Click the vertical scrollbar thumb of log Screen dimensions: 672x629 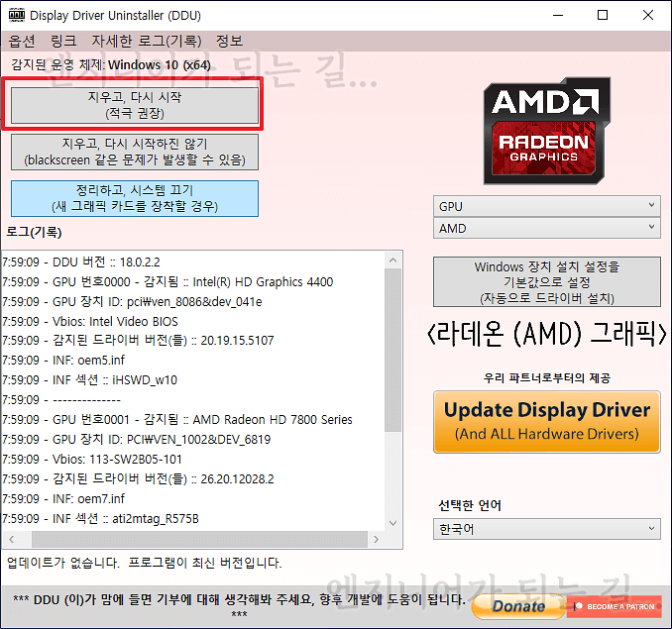point(393,350)
